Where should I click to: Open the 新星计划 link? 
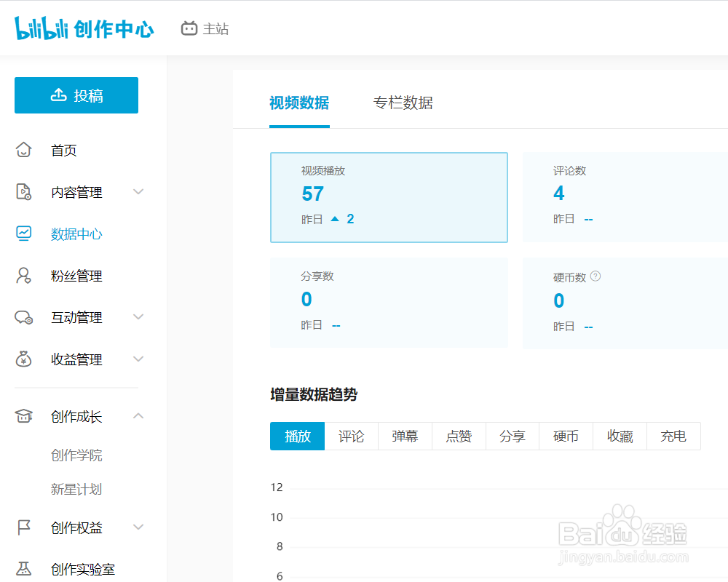tap(76, 490)
